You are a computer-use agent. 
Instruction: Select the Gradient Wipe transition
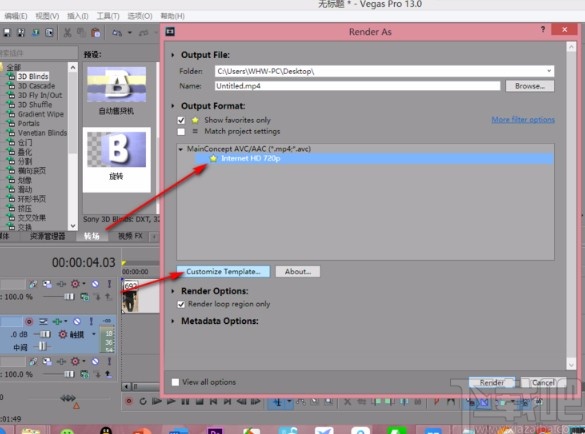coord(41,114)
